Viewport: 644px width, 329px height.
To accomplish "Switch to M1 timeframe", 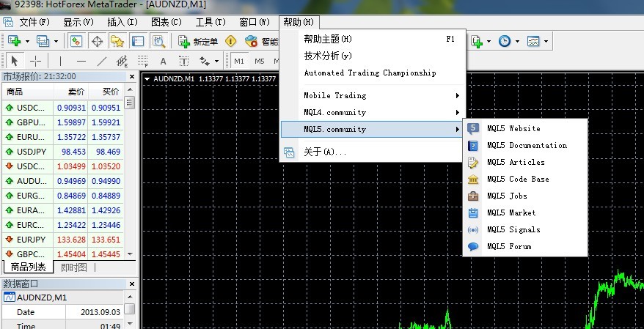I will pyautogui.click(x=239, y=62).
